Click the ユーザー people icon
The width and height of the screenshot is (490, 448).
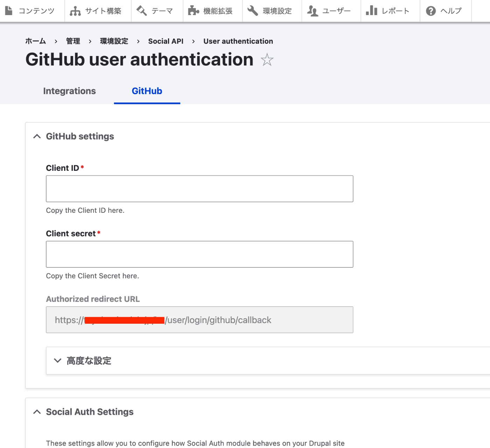(313, 11)
